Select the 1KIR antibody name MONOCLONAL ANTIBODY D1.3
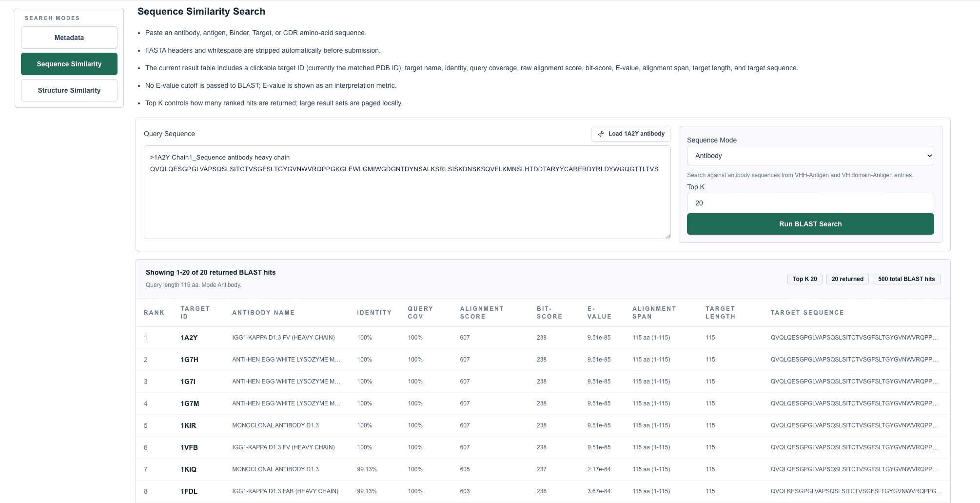Screen dimensions: 980x503 coord(275,425)
